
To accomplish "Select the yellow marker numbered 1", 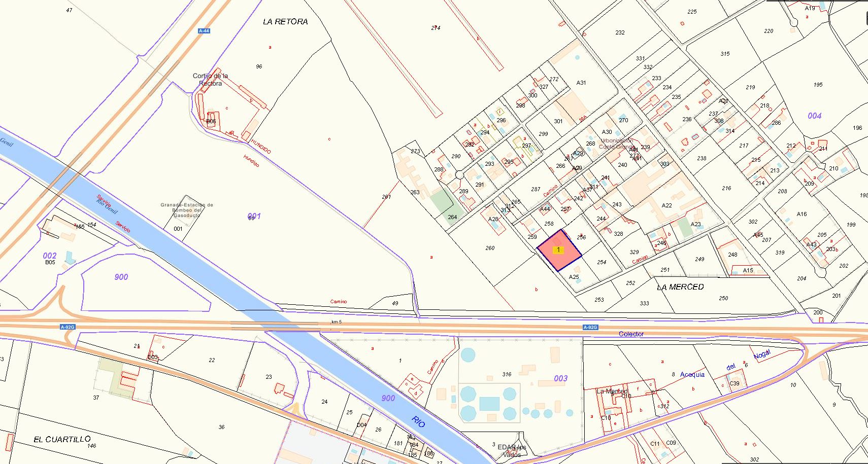I will pos(558,250).
